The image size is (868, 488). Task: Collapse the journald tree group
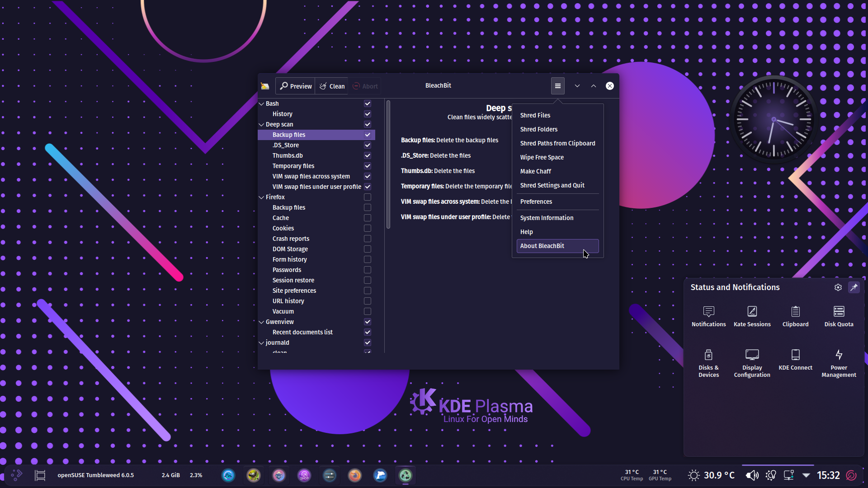click(261, 343)
